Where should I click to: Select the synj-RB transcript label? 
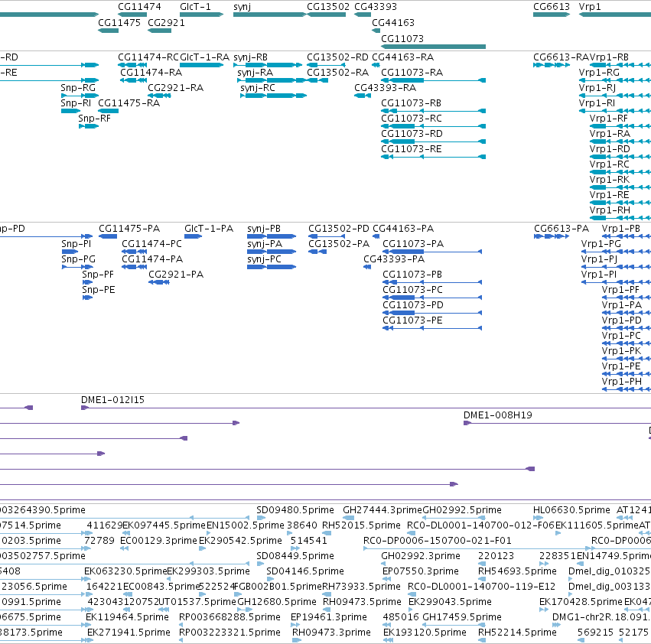coord(250,57)
